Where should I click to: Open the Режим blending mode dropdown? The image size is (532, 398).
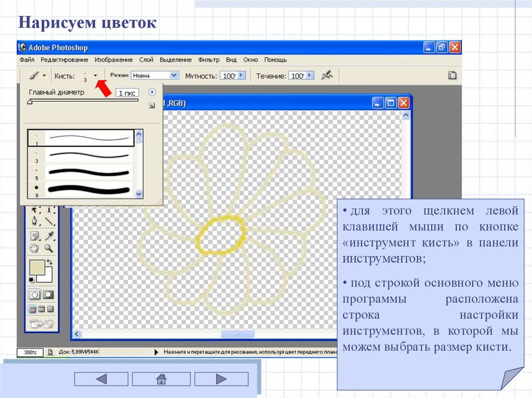(x=175, y=76)
